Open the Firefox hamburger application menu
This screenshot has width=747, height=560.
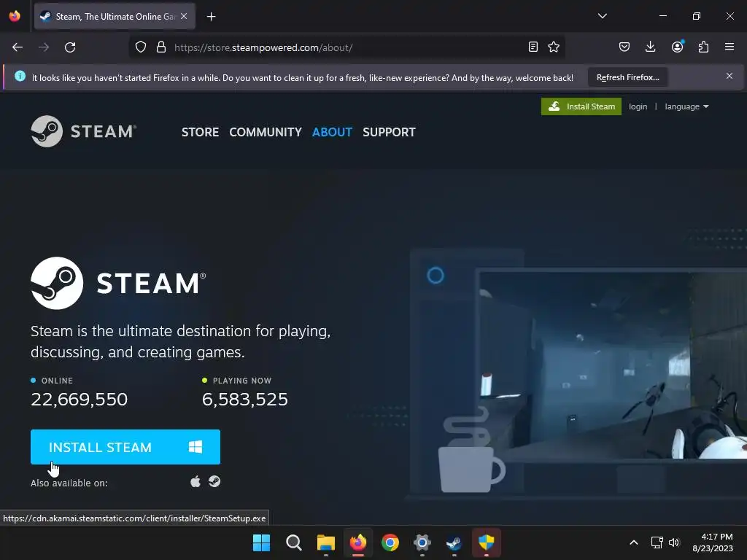coord(729,47)
